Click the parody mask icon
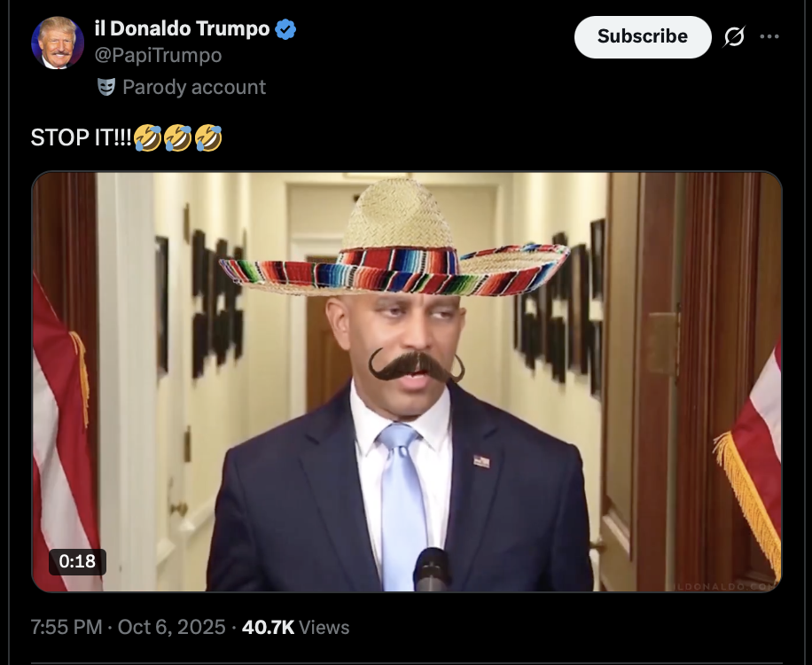The height and width of the screenshot is (665, 812). (x=106, y=87)
